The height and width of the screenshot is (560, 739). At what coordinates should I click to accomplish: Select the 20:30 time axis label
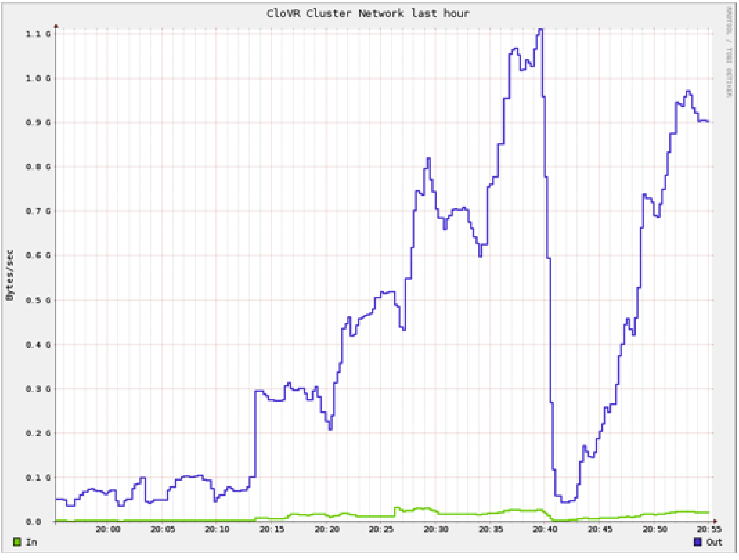point(436,529)
